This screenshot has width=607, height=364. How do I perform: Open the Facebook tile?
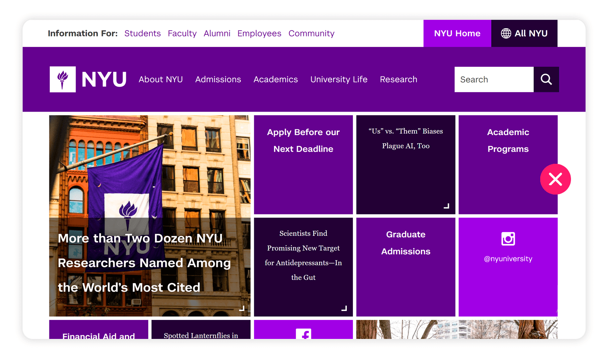303,330
